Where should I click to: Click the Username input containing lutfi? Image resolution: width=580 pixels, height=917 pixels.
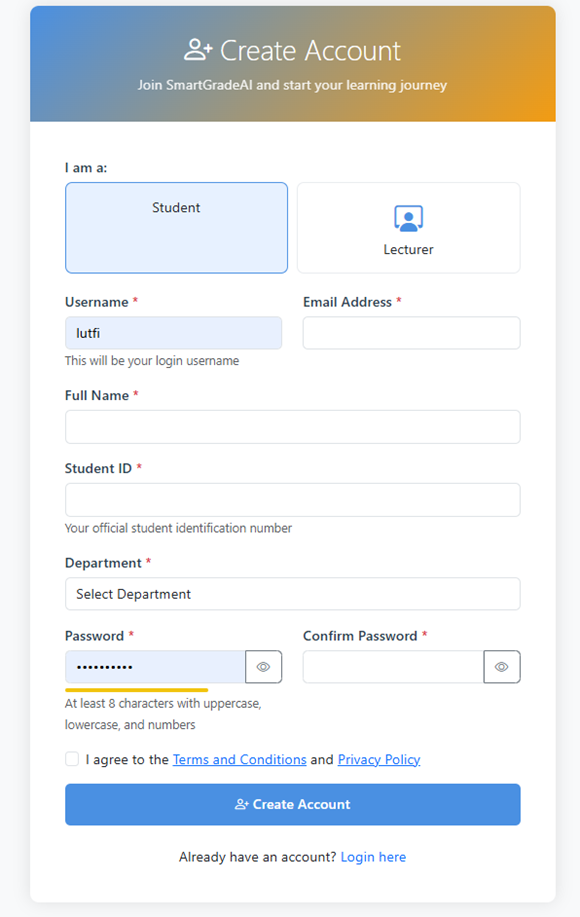tap(173, 332)
